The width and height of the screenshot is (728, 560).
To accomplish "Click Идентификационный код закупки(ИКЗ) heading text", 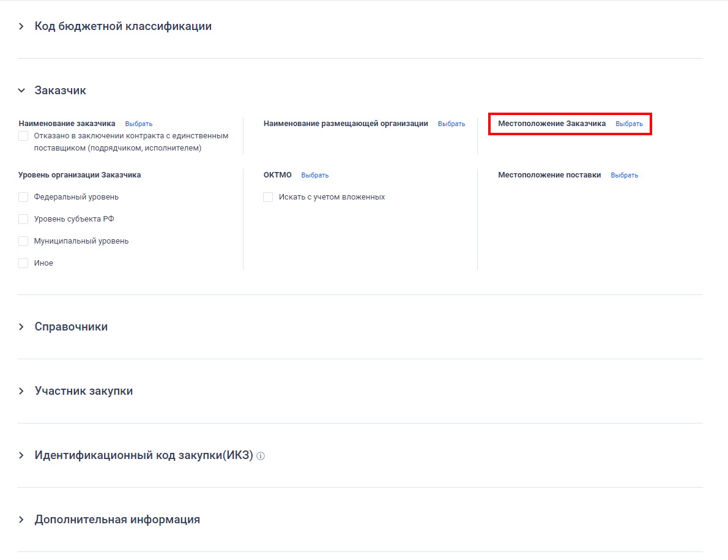I will pos(144,455).
